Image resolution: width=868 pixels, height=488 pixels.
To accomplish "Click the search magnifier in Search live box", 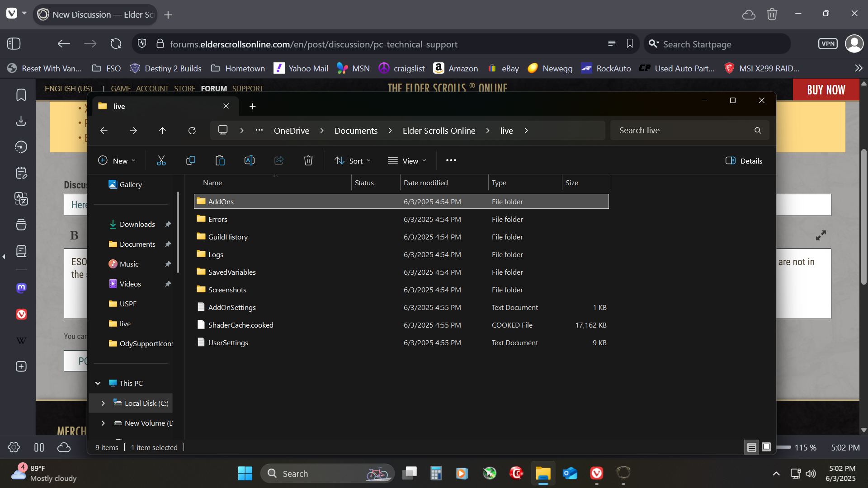I will tap(758, 131).
